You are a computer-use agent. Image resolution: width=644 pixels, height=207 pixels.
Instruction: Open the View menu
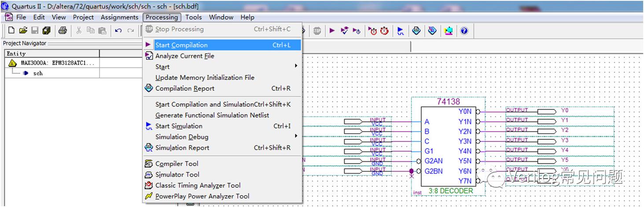click(59, 17)
